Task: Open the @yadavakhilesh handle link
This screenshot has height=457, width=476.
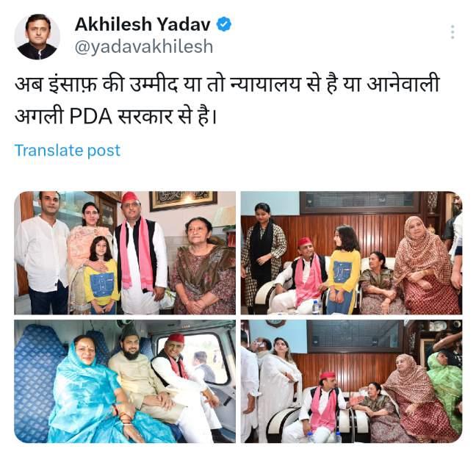Action: click(143, 46)
